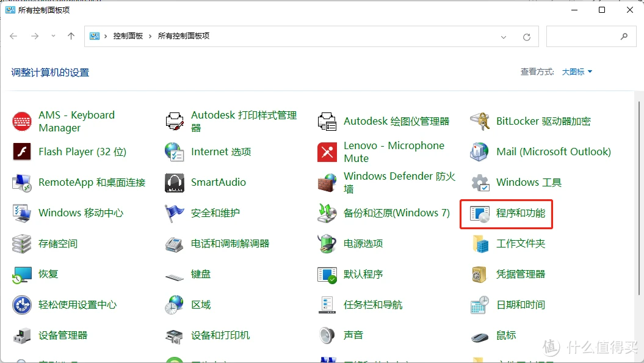Click 任务栏和导航 text label
The image size is (644, 363).
pyautogui.click(x=373, y=304)
